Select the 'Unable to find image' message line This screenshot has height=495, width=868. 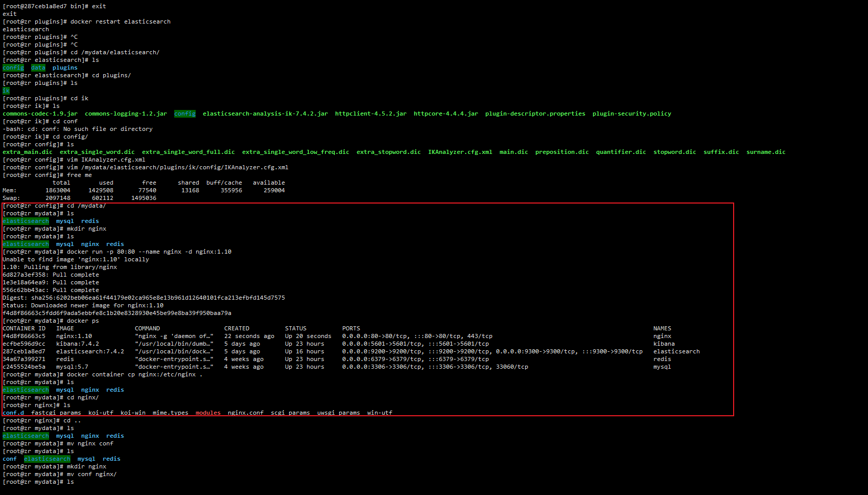76,259
